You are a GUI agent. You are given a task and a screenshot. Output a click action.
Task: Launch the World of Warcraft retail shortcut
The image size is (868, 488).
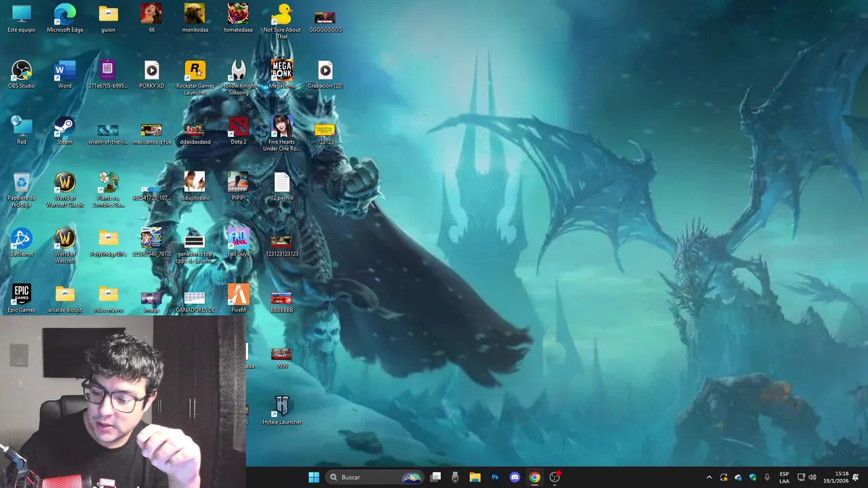click(x=65, y=245)
